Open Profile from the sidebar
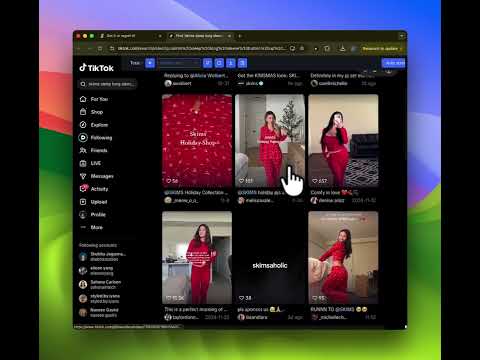This screenshot has width=480, height=360. coord(93,214)
